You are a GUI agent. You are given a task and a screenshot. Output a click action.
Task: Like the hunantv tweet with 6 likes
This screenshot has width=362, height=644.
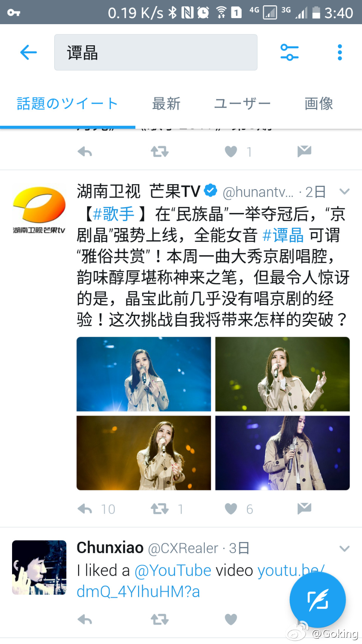[231, 509]
